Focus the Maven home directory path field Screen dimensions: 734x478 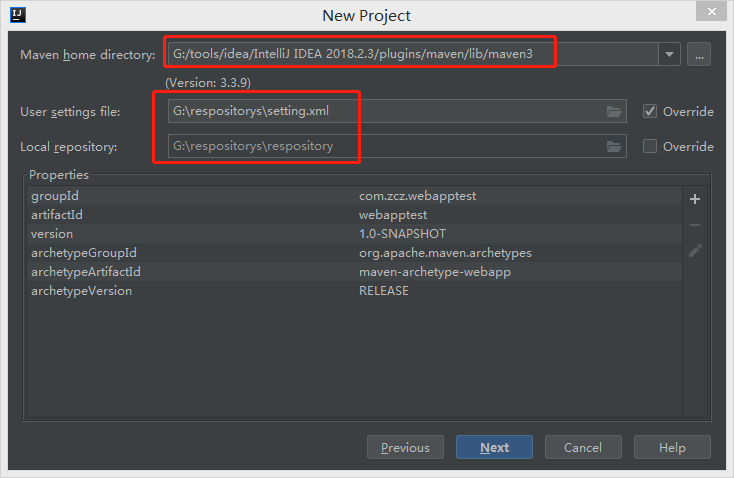coord(413,54)
